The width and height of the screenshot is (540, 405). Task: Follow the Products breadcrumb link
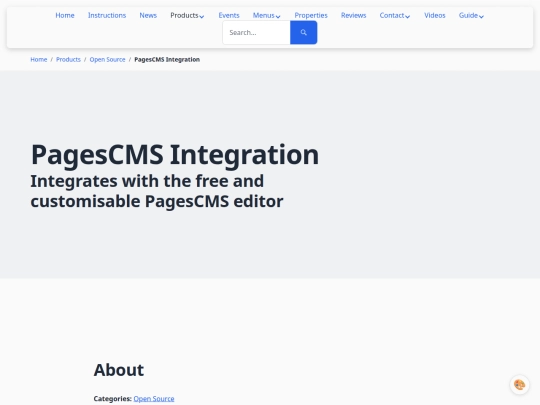68,60
